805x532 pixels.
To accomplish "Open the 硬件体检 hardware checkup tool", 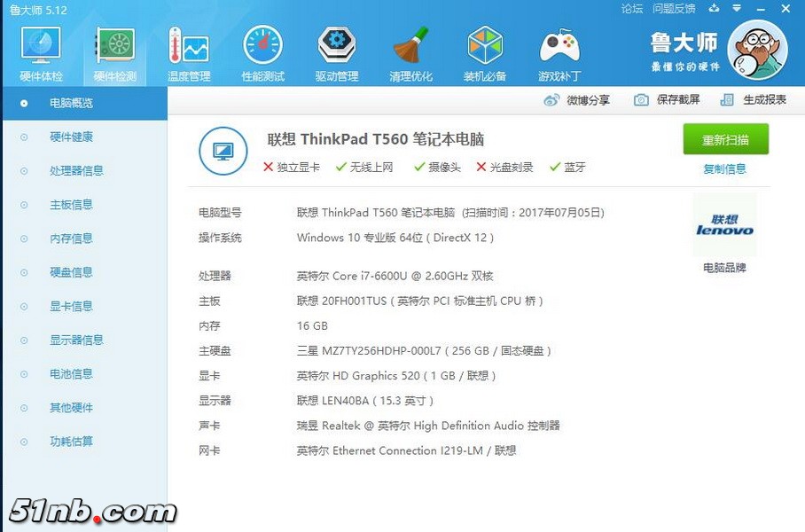I will 41,51.
